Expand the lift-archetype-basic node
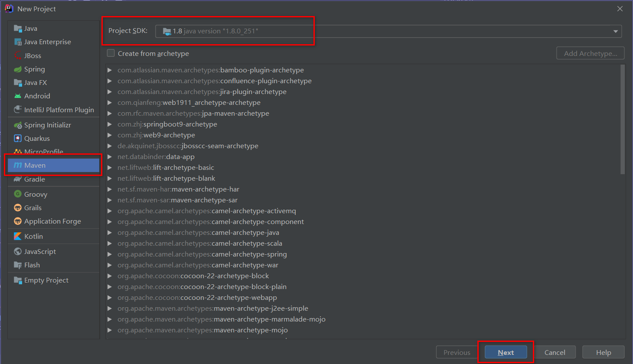633x364 pixels. coord(110,168)
